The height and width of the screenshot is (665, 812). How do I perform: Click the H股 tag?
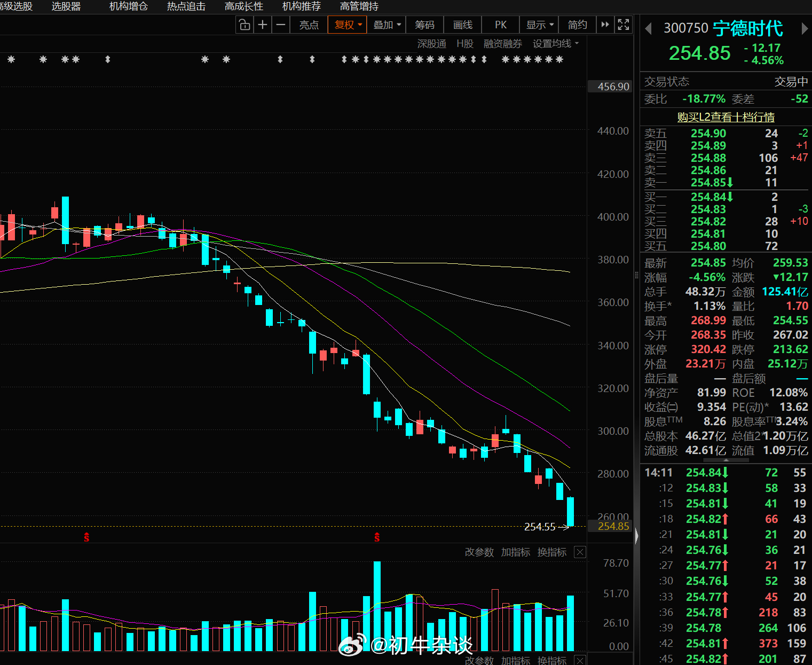[465, 44]
